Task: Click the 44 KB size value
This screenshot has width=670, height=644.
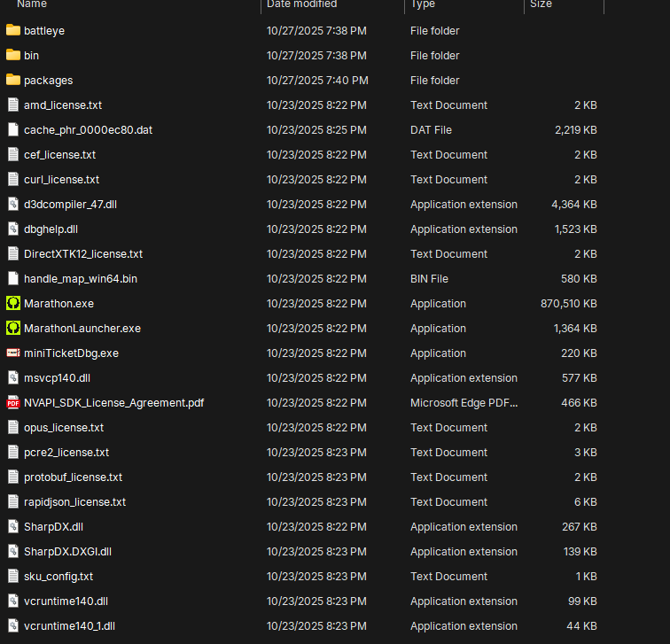Action: [x=581, y=625]
